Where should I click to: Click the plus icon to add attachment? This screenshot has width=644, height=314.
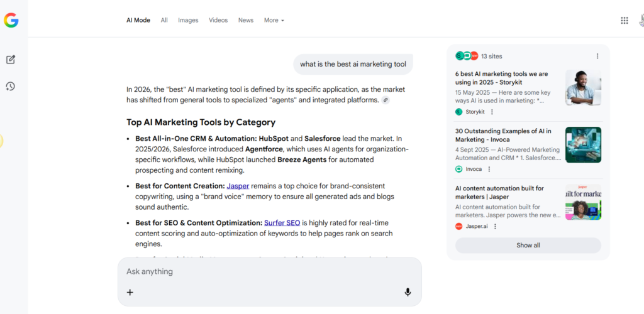[130, 292]
